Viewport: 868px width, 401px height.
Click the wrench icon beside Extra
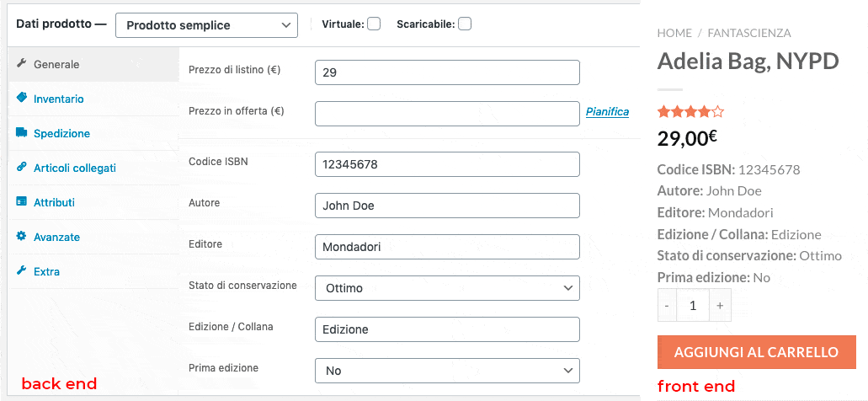[x=22, y=270]
